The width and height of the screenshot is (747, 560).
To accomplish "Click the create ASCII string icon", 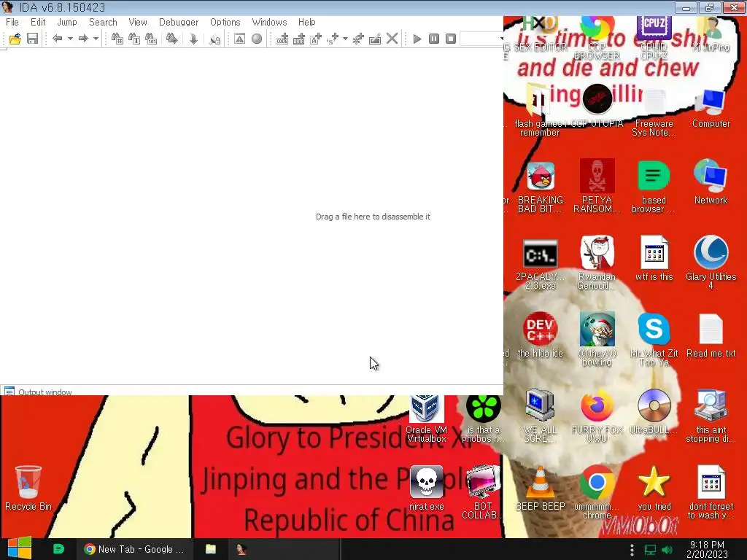I will (316, 39).
